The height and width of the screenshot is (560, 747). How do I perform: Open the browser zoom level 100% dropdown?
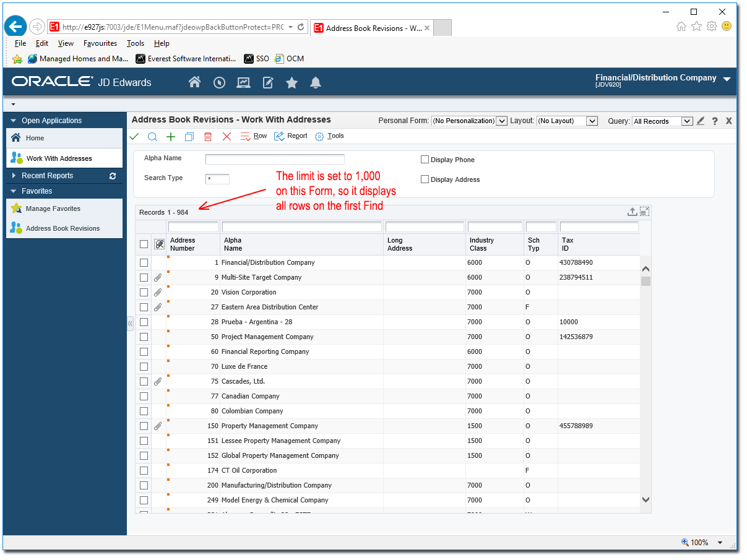(720, 543)
